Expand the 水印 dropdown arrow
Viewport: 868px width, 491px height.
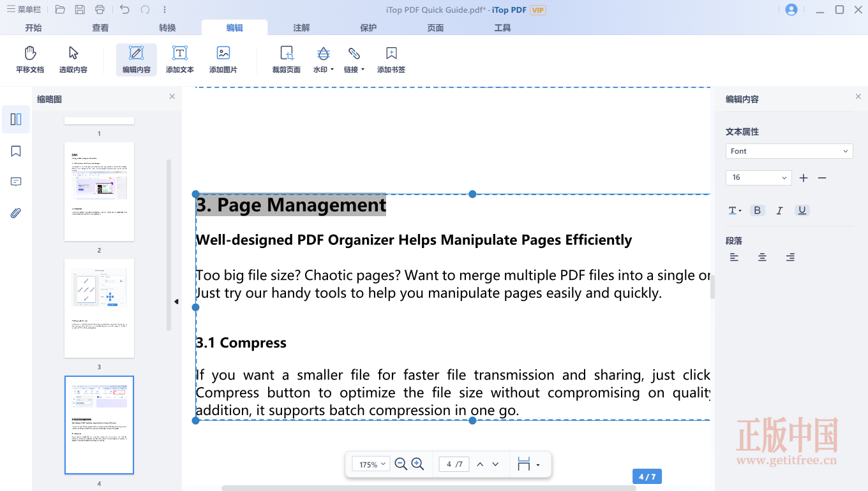point(333,70)
